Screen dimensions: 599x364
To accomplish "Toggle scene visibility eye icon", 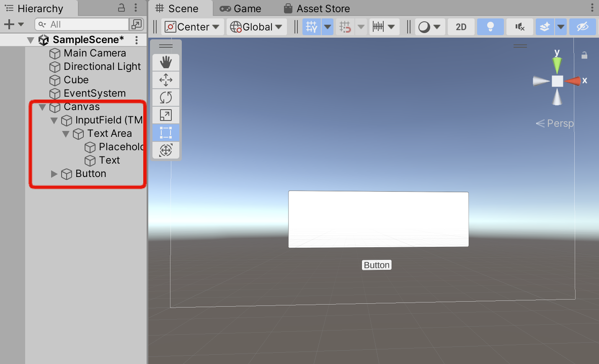I will pos(583,26).
